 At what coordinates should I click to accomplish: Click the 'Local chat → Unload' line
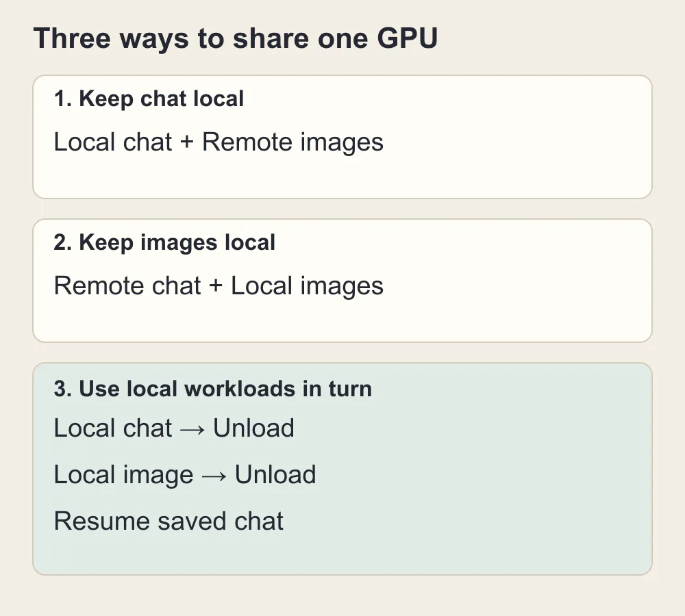coord(174,428)
